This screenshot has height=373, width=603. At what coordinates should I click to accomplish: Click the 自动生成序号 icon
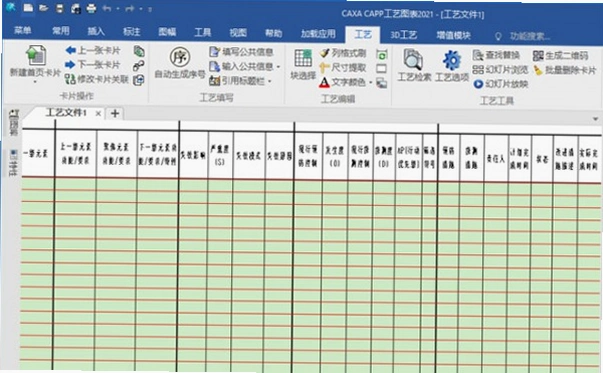180,57
